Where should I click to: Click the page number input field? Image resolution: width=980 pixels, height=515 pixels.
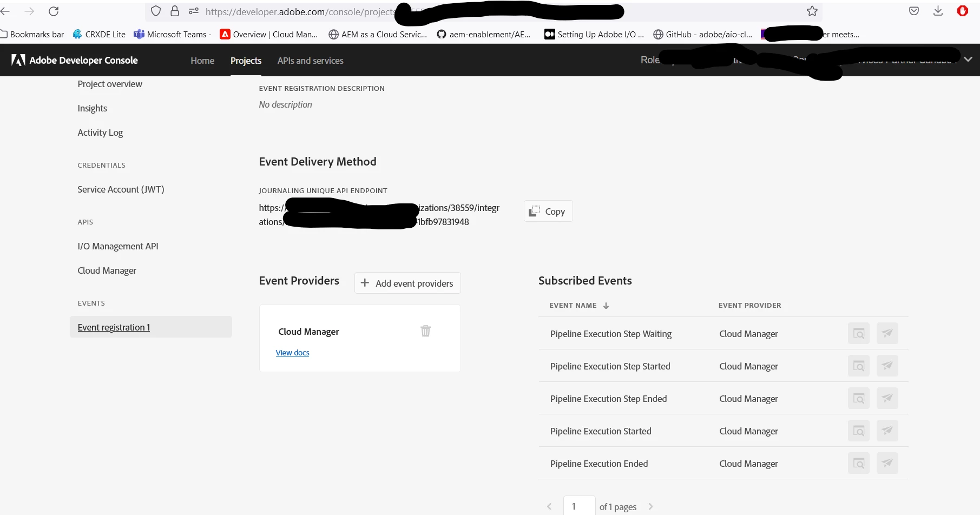point(579,506)
